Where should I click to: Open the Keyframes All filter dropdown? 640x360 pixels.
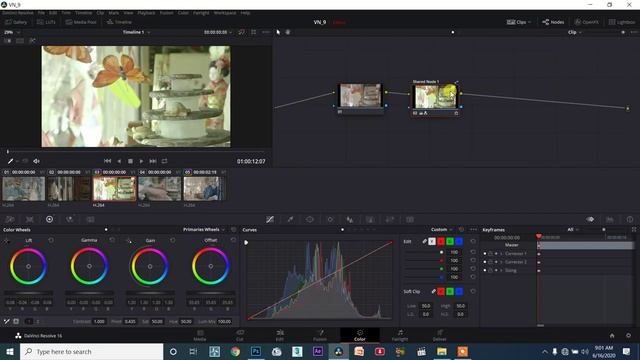pyautogui.click(x=573, y=229)
